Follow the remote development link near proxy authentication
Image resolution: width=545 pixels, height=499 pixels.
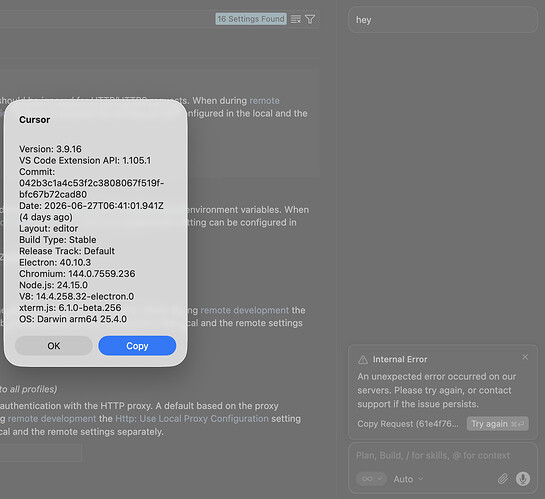coord(52,418)
